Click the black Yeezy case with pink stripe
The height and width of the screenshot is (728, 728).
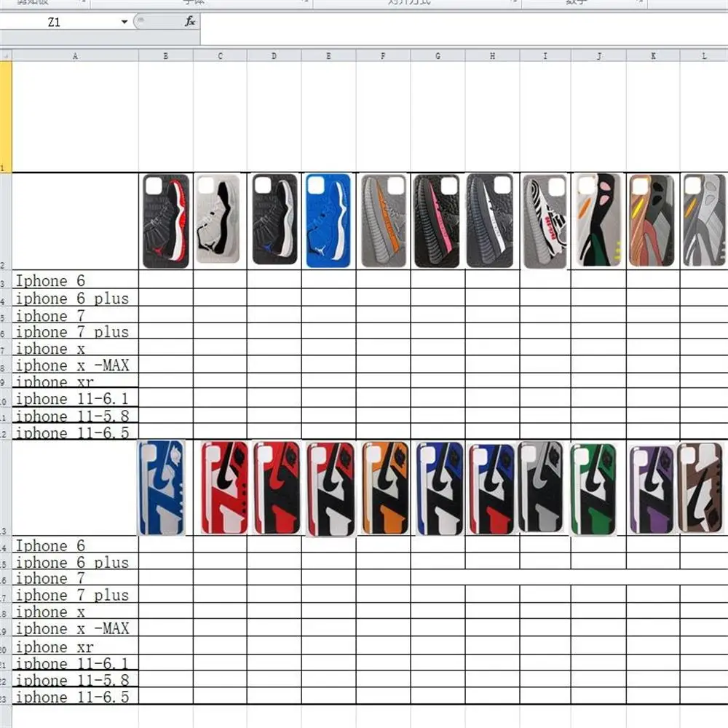437,221
